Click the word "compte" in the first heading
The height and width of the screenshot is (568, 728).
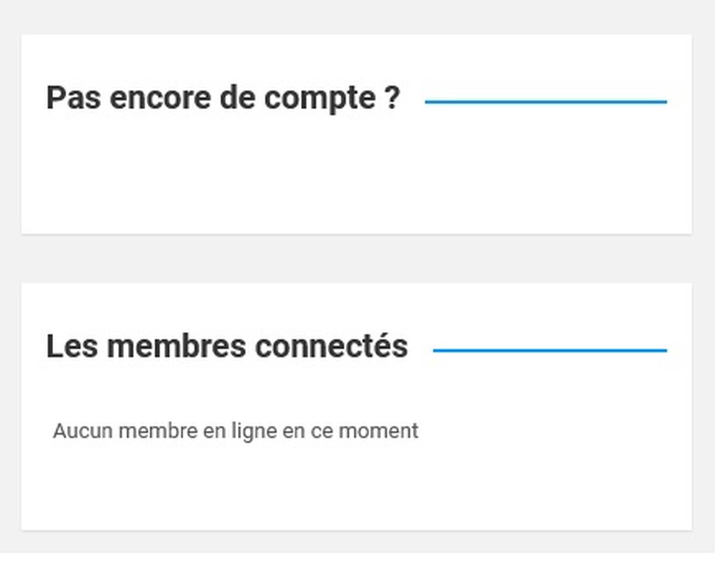(x=319, y=98)
